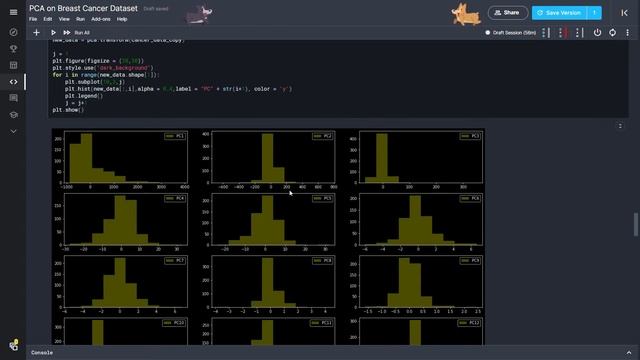Click the red resource usage meter icon
Image resolution: width=640 pixels, height=360 pixels.
[x=563, y=33]
